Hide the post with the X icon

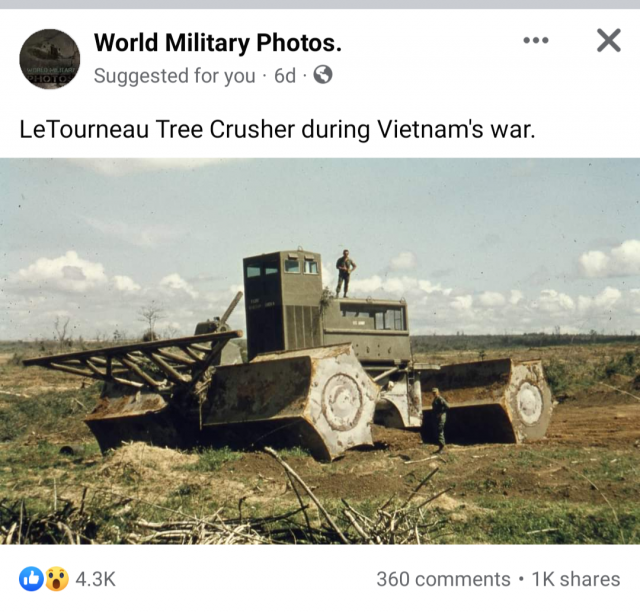point(609,40)
